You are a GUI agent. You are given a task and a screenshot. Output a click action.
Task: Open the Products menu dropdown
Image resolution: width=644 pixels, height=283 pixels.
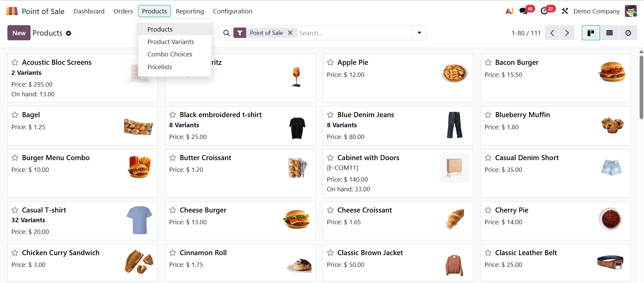[154, 11]
